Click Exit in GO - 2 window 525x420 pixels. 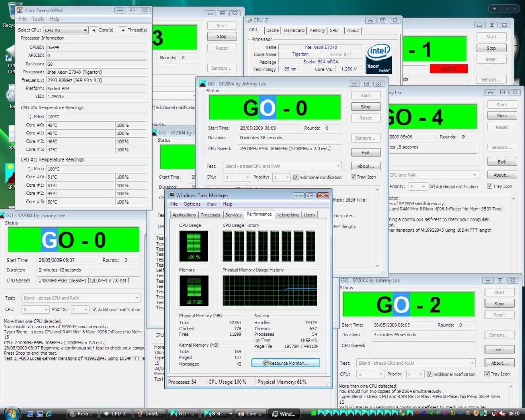[x=499, y=349]
